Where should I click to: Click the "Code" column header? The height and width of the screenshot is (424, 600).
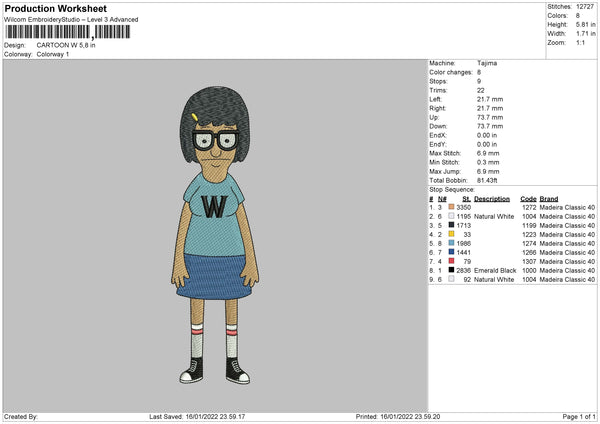click(528, 199)
